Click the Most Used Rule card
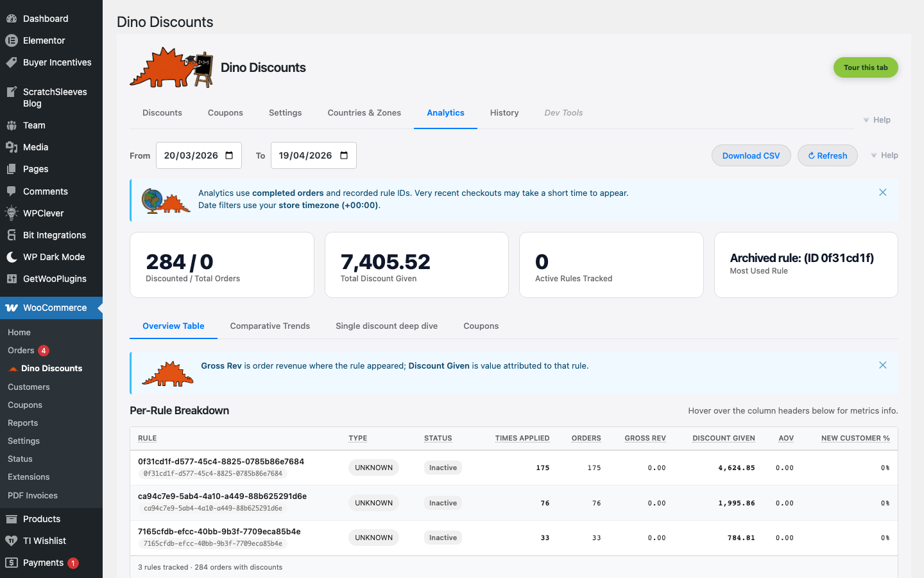 pyautogui.click(x=806, y=265)
